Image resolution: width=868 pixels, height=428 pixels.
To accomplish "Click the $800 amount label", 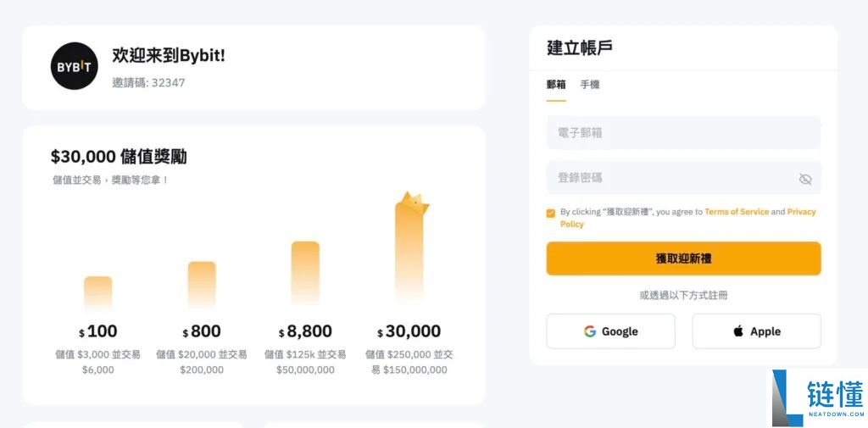I will [202, 331].
